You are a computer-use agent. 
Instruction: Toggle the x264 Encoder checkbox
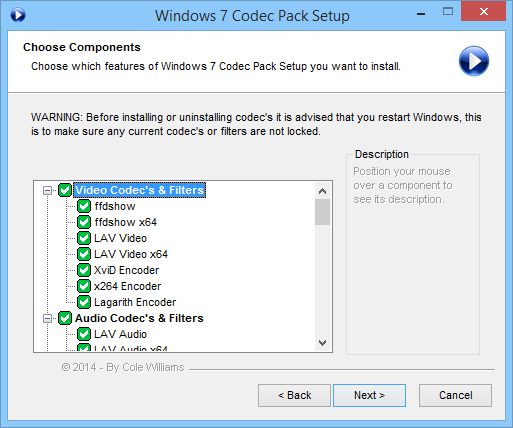[84, 286]
